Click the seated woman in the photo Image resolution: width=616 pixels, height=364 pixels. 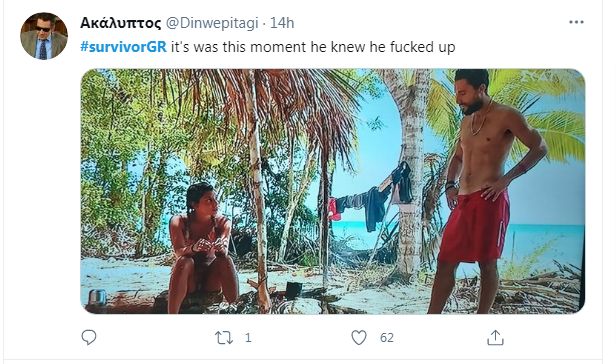click(x=201, y=249)
